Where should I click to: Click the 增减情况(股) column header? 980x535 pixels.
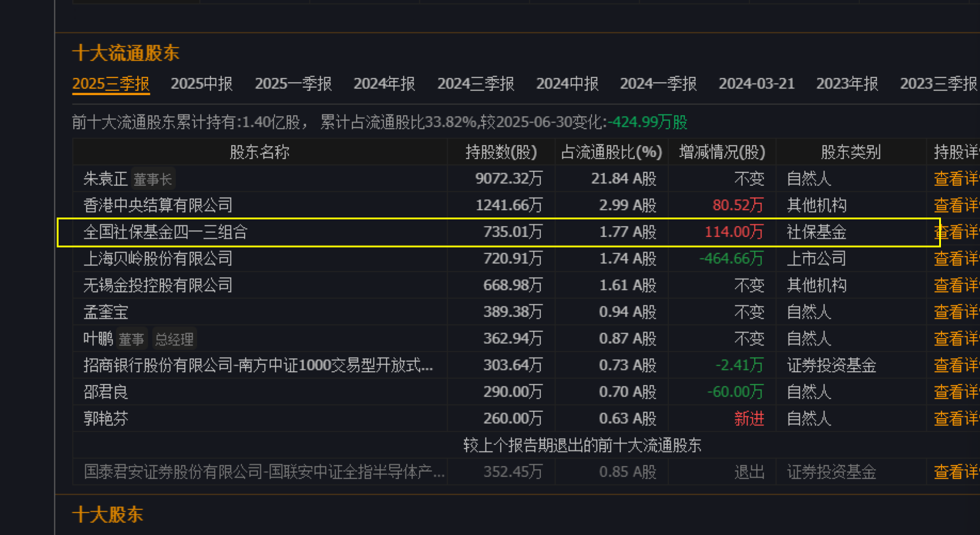[722, 152]
